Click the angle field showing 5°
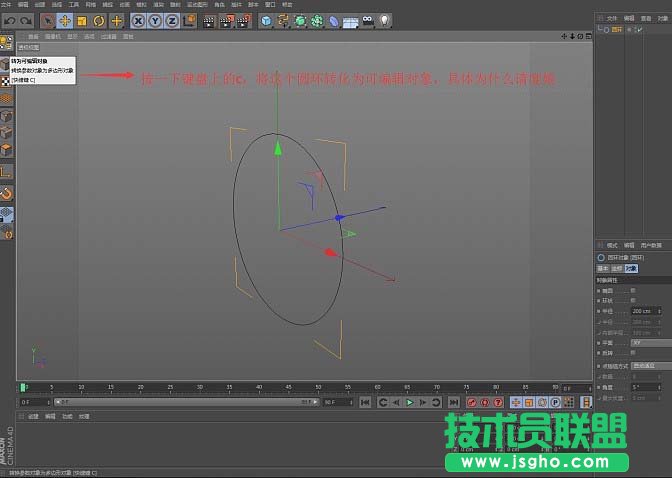This screenshot has height=478, width=672. click(644, 387)
